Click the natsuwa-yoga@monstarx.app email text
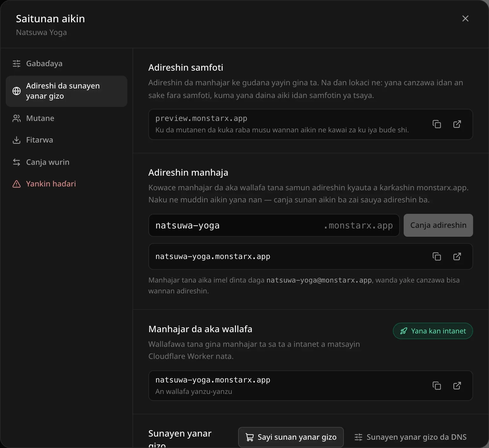Image resolution: width=489 pixels, height=448 pixels. coord(319,280)
